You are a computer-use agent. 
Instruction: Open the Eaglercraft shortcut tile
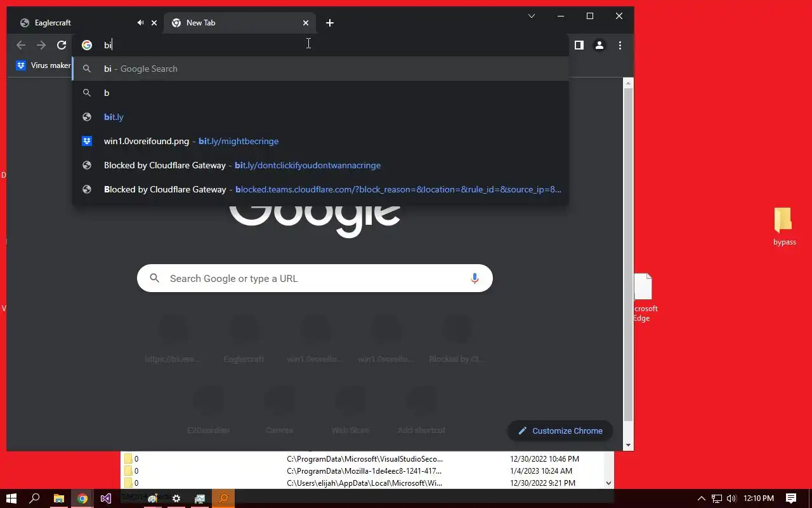(x=244, y=340)
